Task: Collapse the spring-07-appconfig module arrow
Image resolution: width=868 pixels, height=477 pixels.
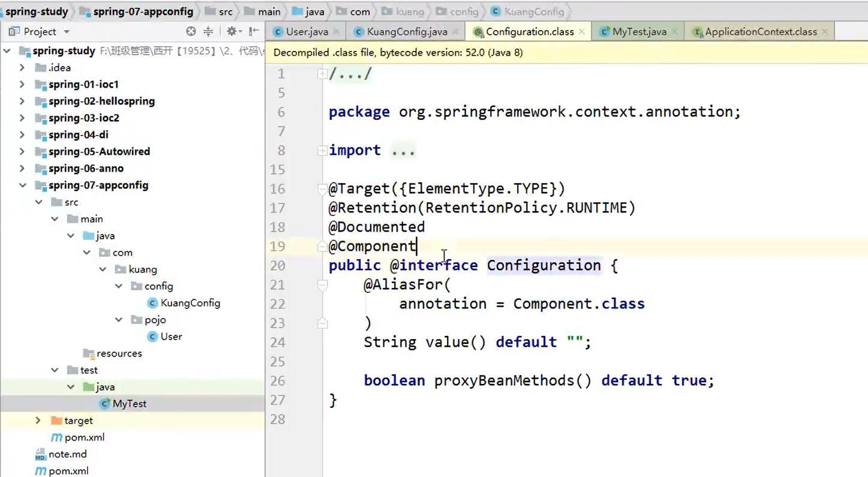Action: 22,185
